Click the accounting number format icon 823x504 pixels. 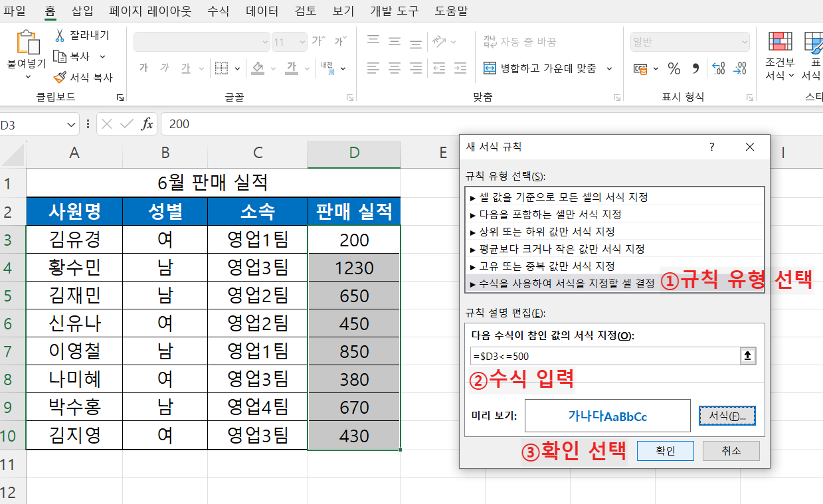click(640, 68)
